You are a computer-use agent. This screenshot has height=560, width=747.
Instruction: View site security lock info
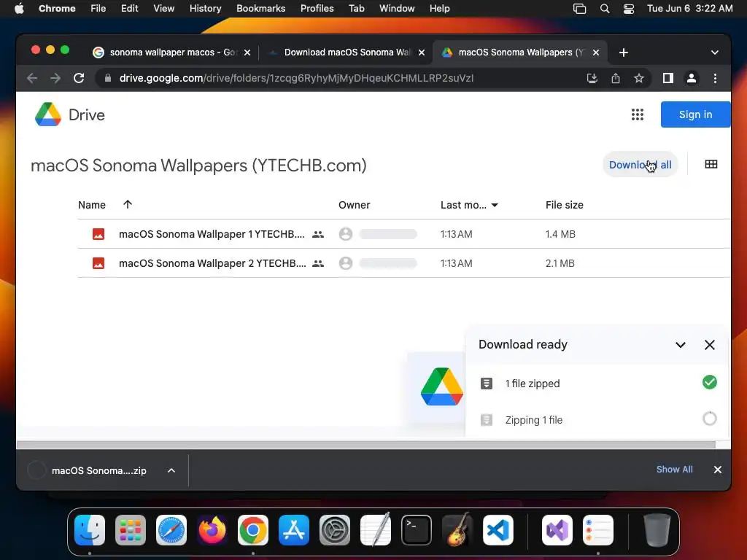coord(108,78)
